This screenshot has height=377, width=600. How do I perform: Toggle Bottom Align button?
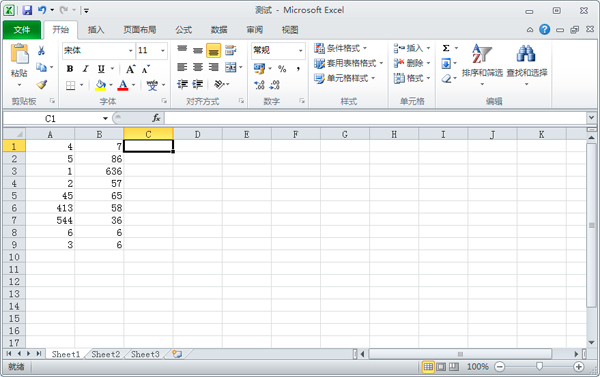click(214, 50)
